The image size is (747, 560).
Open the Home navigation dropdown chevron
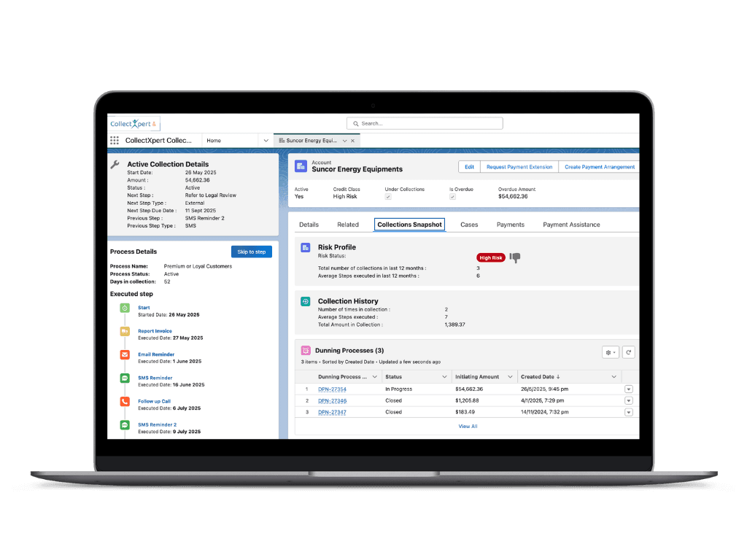[x=266, y=141]
